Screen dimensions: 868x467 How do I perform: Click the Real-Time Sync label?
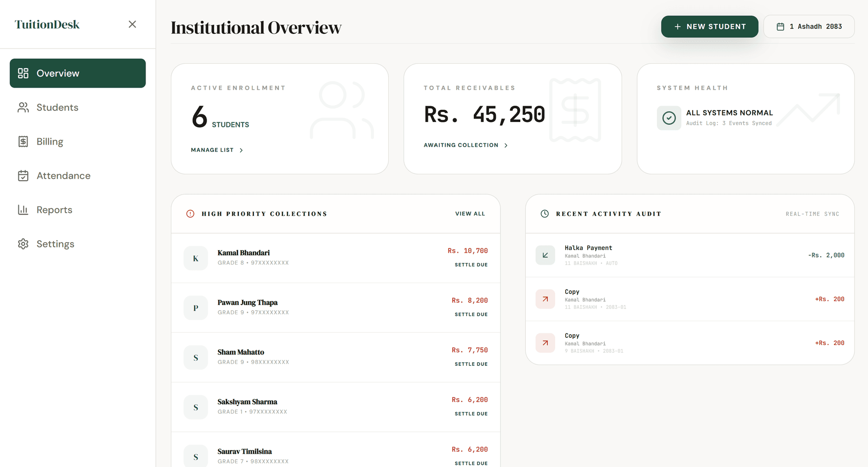[x=812, y=214]
